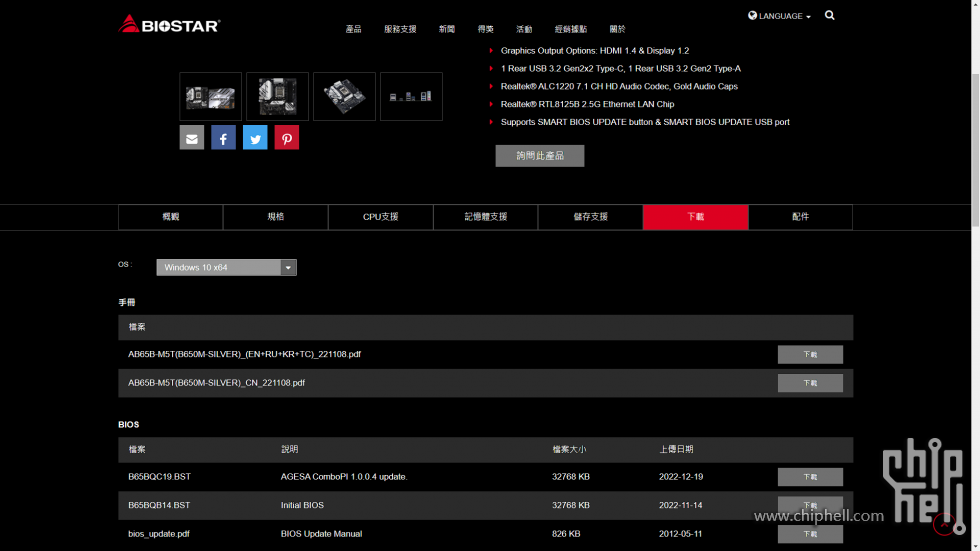The width and height of the screenshot is (980, 551).
Task: Share via the email icon
Action: 192,138
